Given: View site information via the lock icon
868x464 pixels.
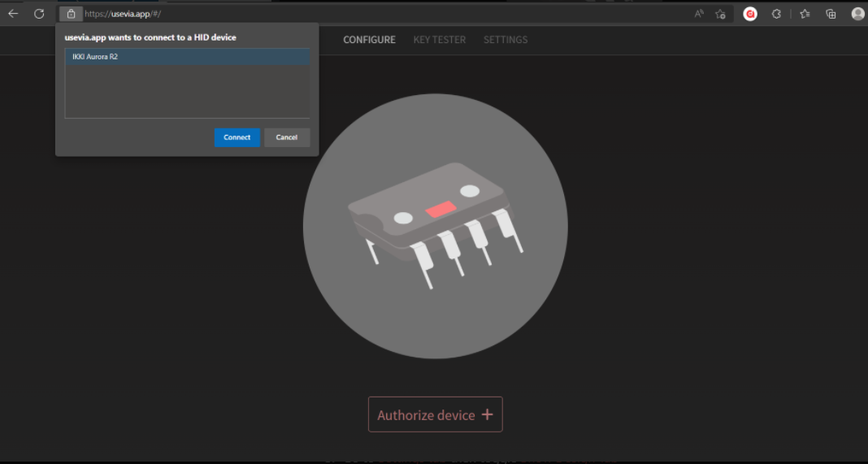Looking at the screenshot, I should (71, 14).
